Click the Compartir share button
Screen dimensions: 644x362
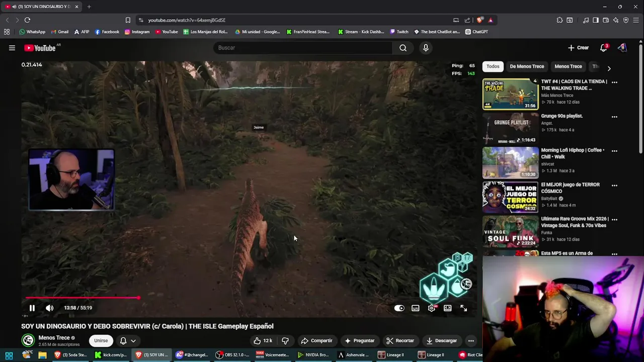[x=316, y=340]
